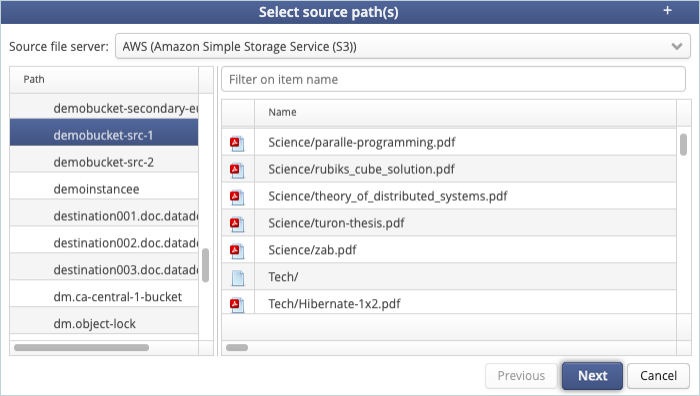This screenshot has height=396, width=700.
Task: Click the path list horizontal scrollbar
Action: 81,347
